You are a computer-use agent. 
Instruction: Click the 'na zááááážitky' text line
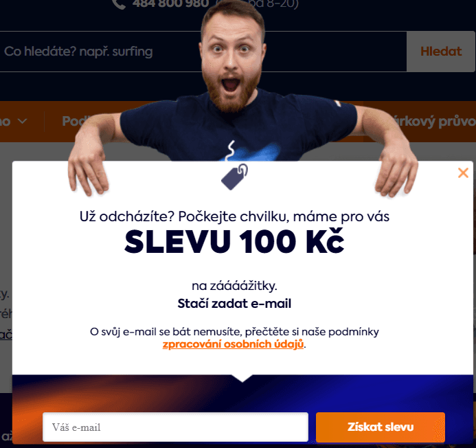(x=234, y=286)
